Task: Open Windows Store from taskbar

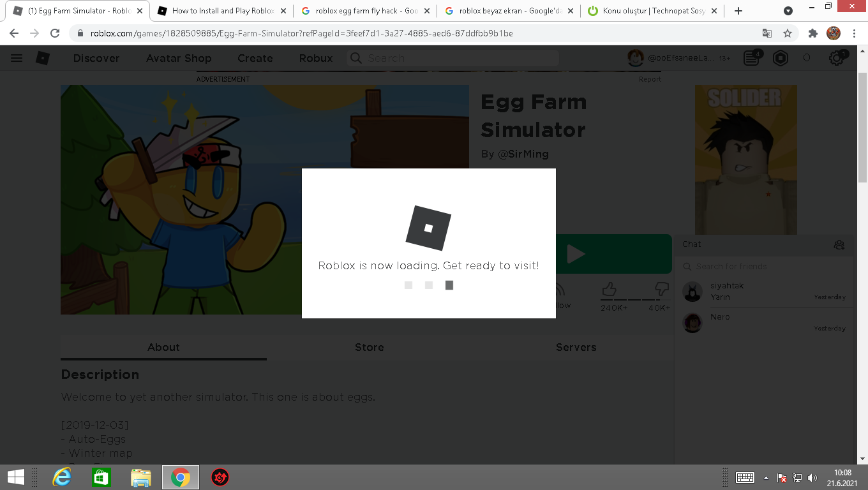Action: coord(101,477)
